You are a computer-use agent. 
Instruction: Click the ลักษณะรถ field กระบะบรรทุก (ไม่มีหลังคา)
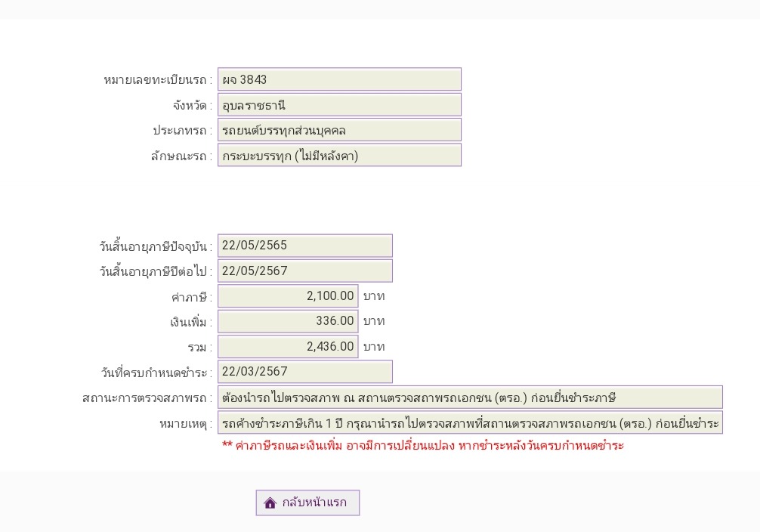point(339,156)
